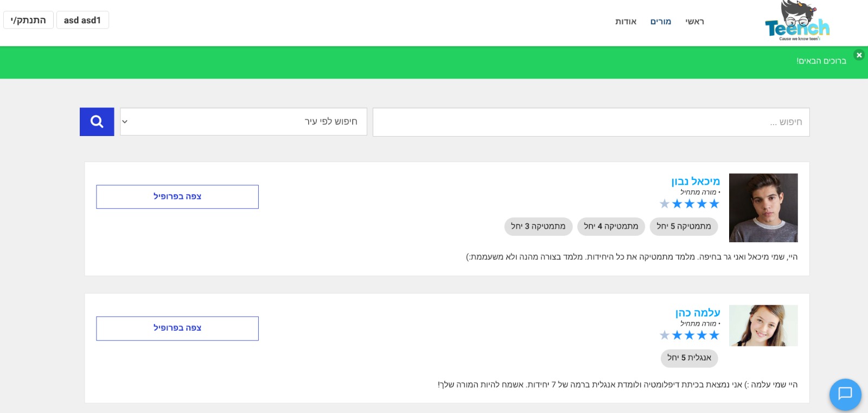Click the blue magnifier search button
The image size is (868, 413).
tap(97, 121)
